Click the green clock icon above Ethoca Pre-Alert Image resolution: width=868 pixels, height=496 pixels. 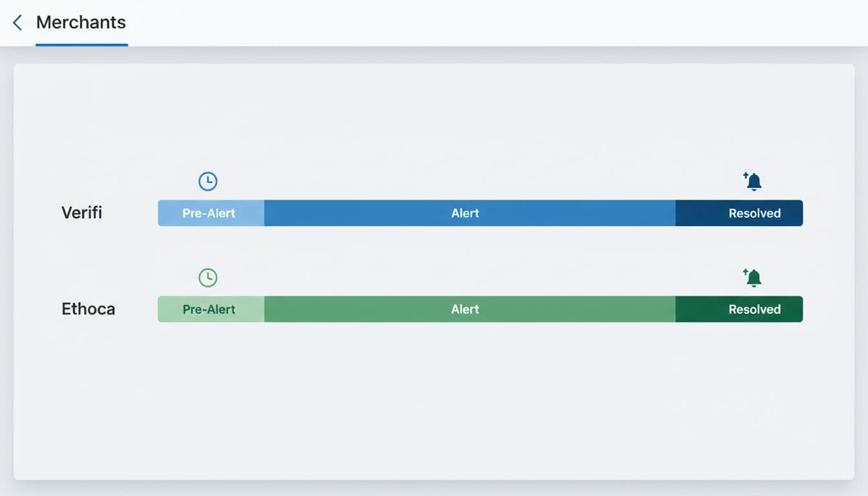click(x=208, y=277)
